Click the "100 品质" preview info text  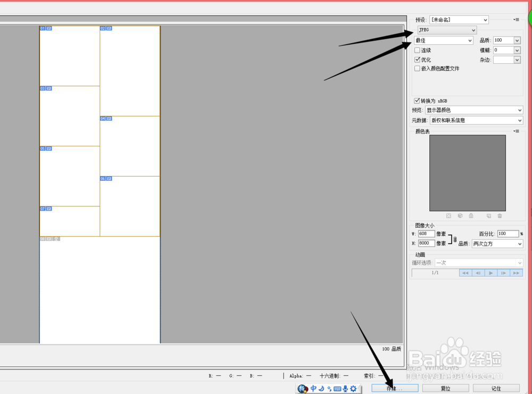click(392, 349)
